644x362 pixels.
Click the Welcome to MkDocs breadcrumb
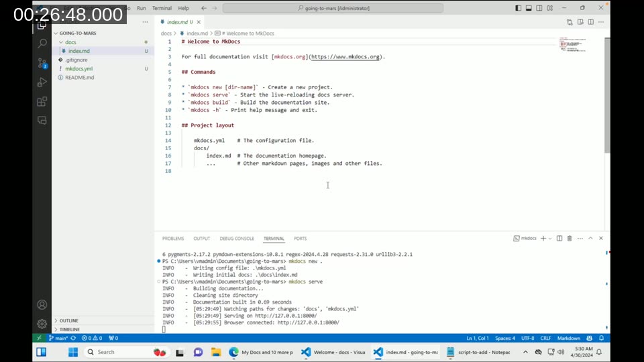point(248,34)
